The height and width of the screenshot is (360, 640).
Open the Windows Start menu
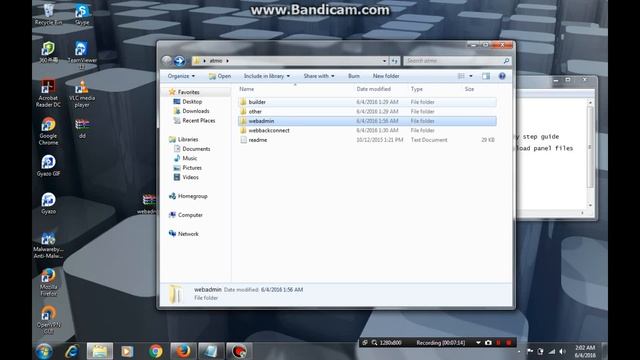[x=44, y=351]
